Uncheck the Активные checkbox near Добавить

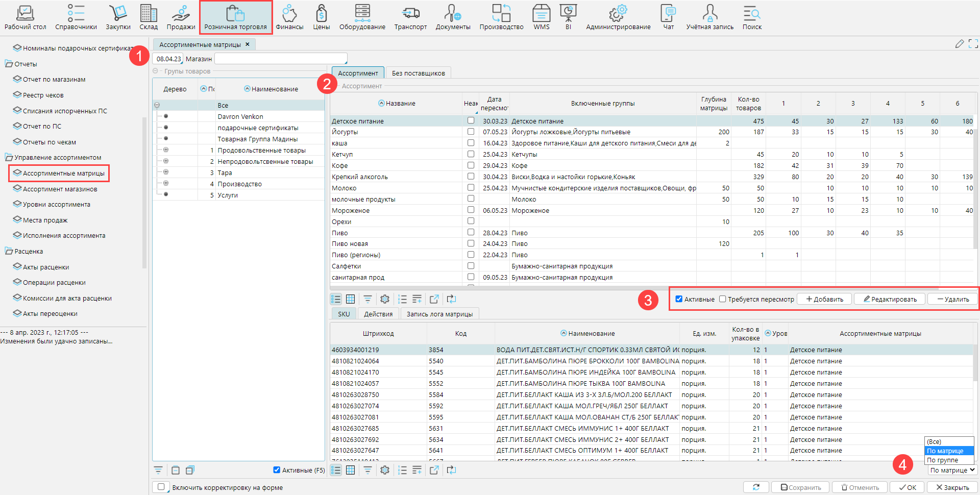tap(679, 299)
